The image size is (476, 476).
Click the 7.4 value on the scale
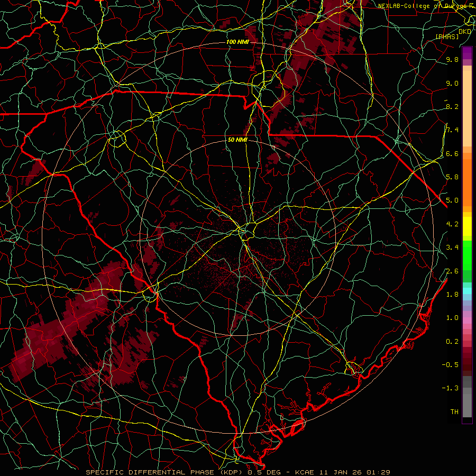452,130
